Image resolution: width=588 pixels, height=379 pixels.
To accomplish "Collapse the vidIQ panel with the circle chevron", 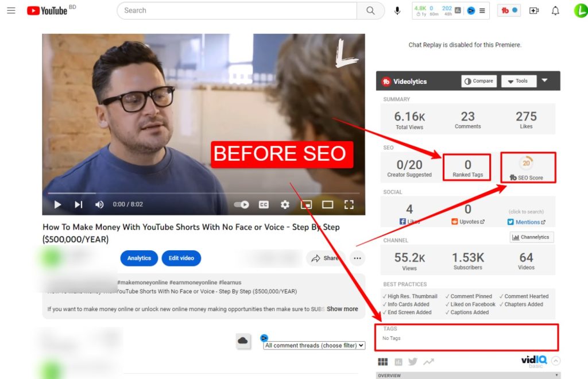I will tap(556, 361).
